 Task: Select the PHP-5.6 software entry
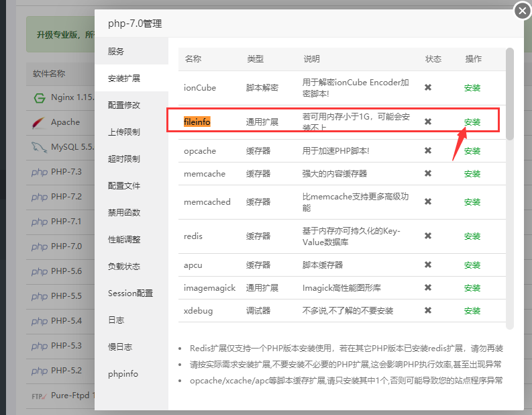[x=66, y=271]
